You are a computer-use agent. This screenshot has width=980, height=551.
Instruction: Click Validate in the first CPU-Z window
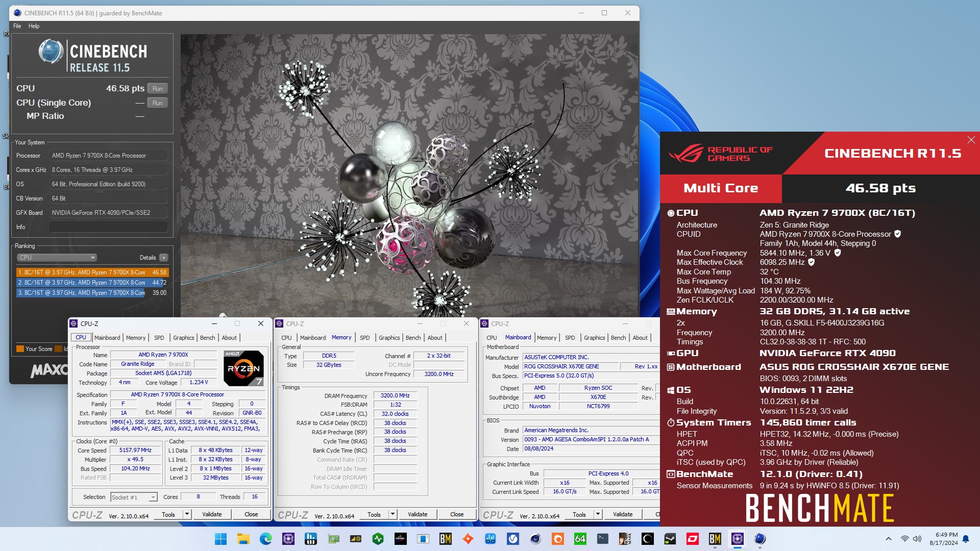point(212,514)
